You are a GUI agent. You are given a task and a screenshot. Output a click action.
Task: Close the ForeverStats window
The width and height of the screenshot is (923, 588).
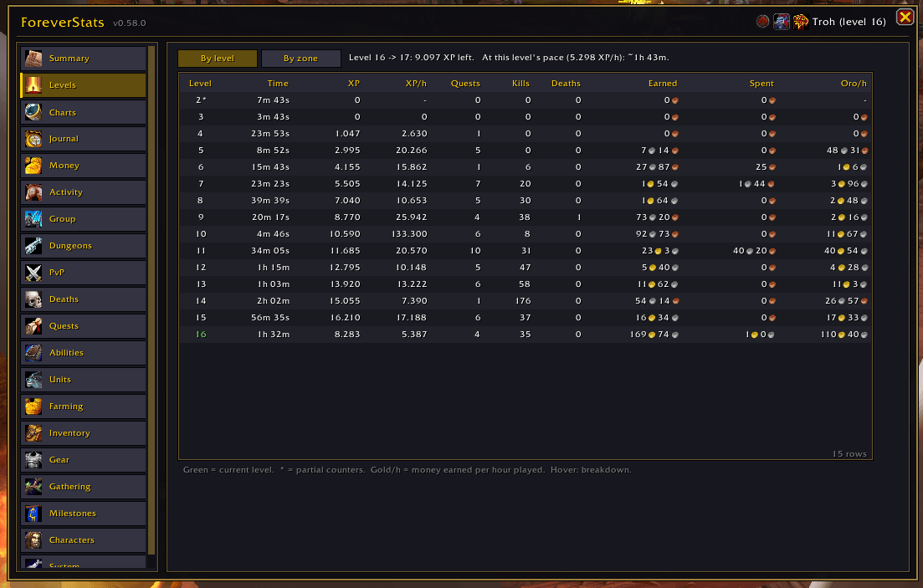pyautogui.click(x=905, y=17)
